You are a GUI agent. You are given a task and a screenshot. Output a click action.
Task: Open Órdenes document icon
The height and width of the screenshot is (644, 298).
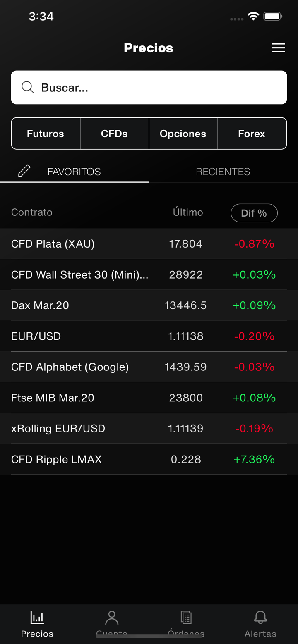[186, 618]
